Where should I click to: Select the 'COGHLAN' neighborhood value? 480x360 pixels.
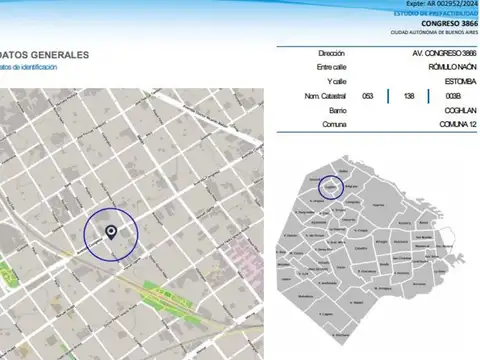(460, 110)
